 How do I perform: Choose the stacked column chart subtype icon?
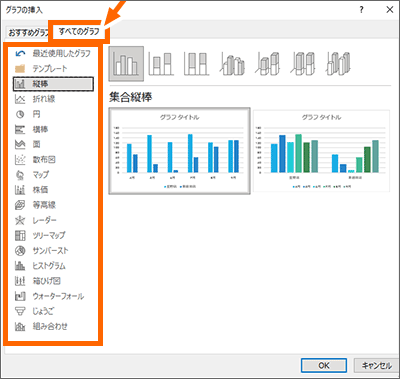161,63
